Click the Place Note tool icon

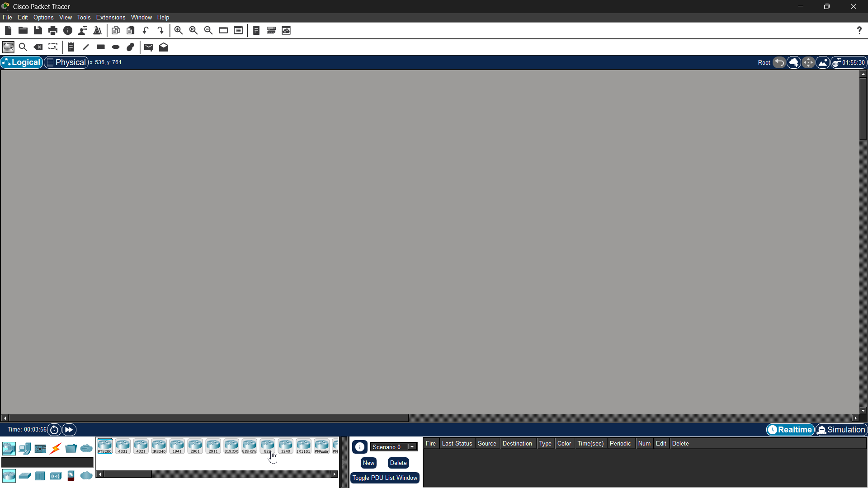click(71, 47)
